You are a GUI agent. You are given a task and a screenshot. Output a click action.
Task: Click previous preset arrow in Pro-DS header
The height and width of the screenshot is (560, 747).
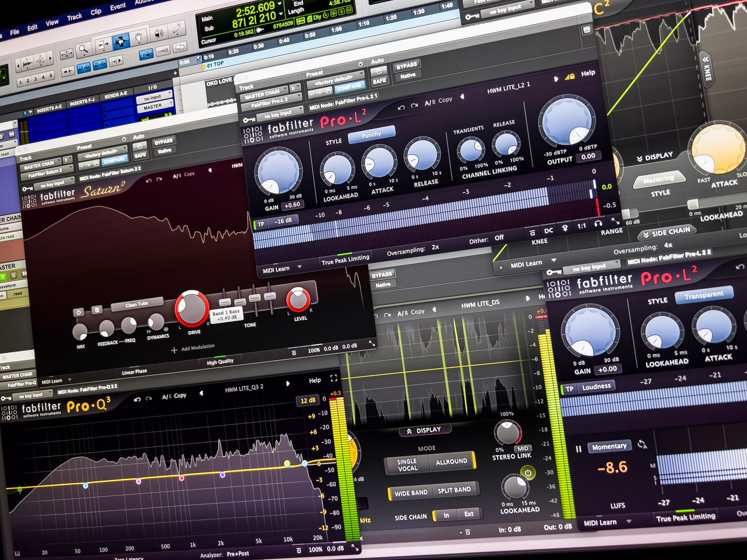434,309
